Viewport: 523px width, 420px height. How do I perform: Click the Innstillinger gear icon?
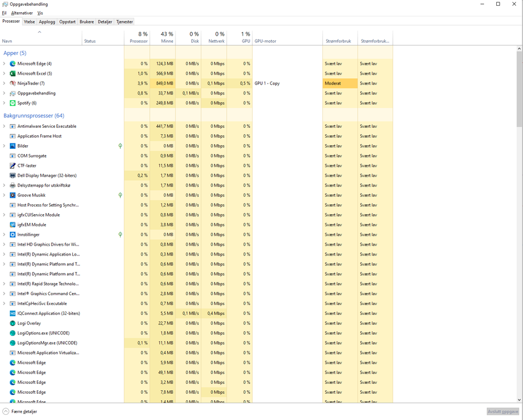tap(13, 235)
